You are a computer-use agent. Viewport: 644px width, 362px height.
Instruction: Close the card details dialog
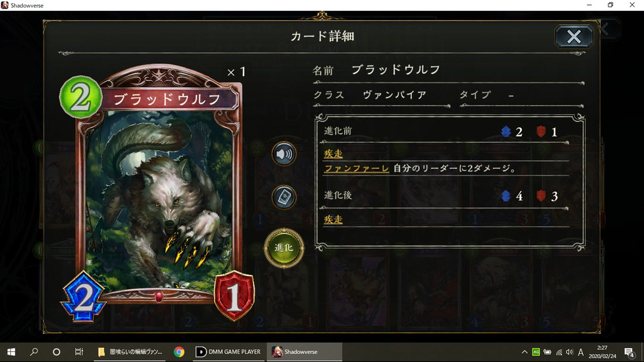pos(574,36)
